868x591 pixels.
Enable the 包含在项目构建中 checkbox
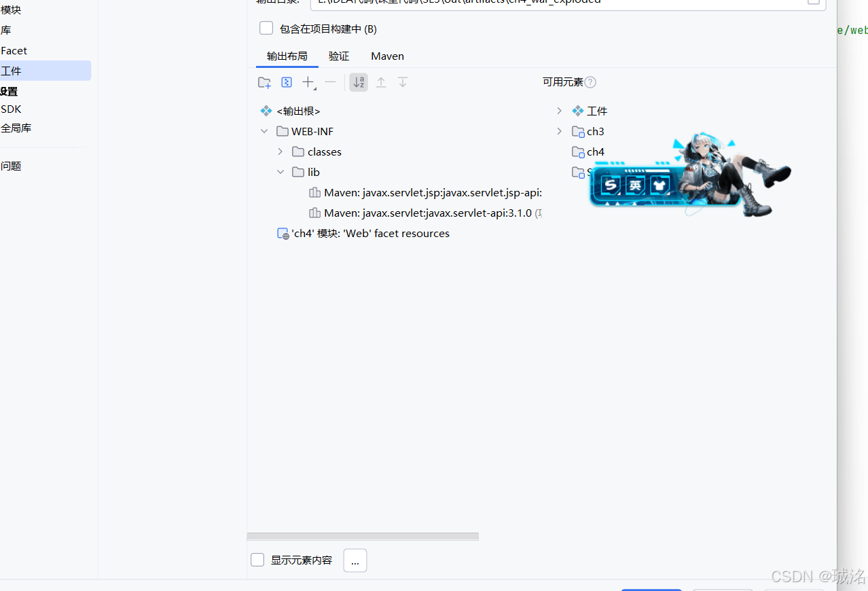click(266, 29)
